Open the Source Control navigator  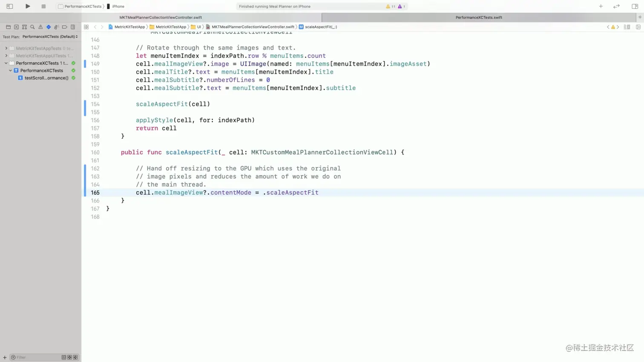tap(16, 27)
